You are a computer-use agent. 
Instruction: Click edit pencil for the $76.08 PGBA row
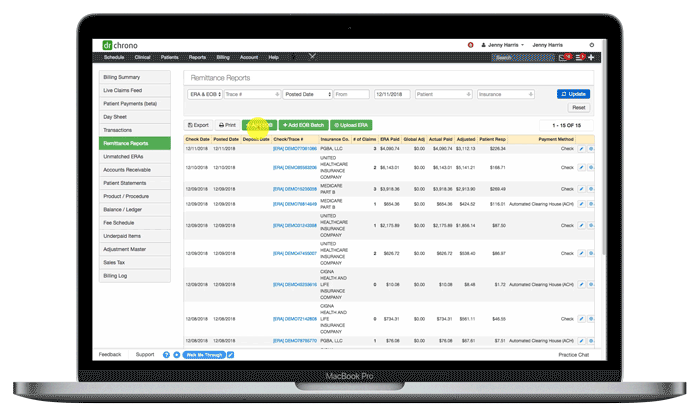581,341
